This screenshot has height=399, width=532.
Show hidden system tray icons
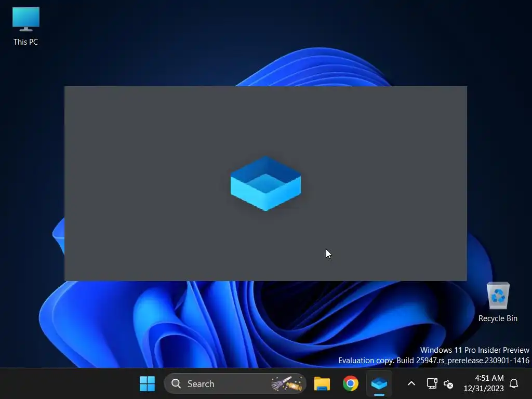click(x=411, y=384)
